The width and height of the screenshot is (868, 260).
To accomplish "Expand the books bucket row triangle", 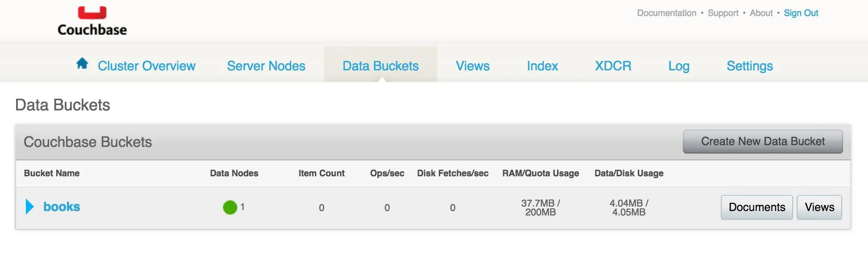I will [x=30, y=207].
